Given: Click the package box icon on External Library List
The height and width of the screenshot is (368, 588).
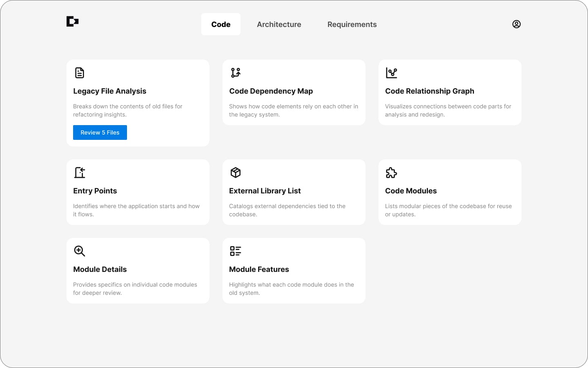Looking at the screenshot, I should (236, 173).
